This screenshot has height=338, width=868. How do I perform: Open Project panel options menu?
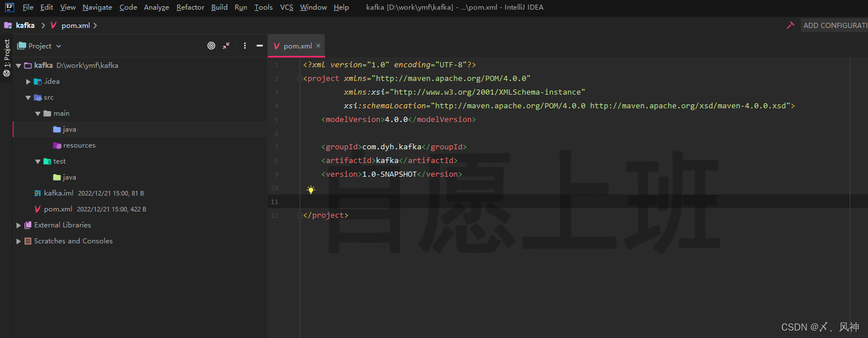click(245, 46)
